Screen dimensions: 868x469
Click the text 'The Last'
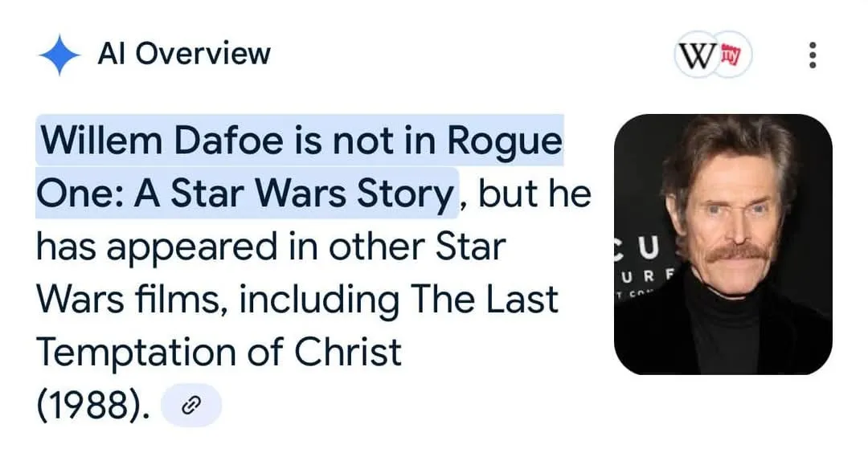click(484, 300)
